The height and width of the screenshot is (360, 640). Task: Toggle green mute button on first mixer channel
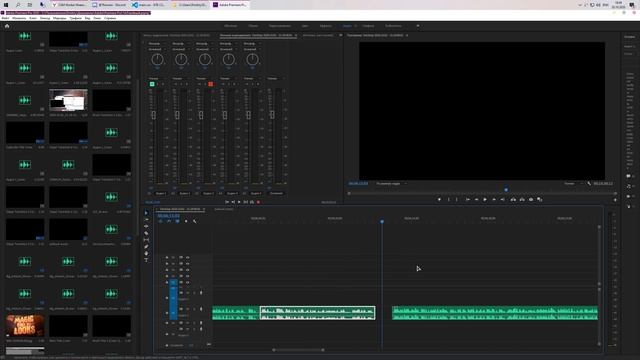[152, 84]
